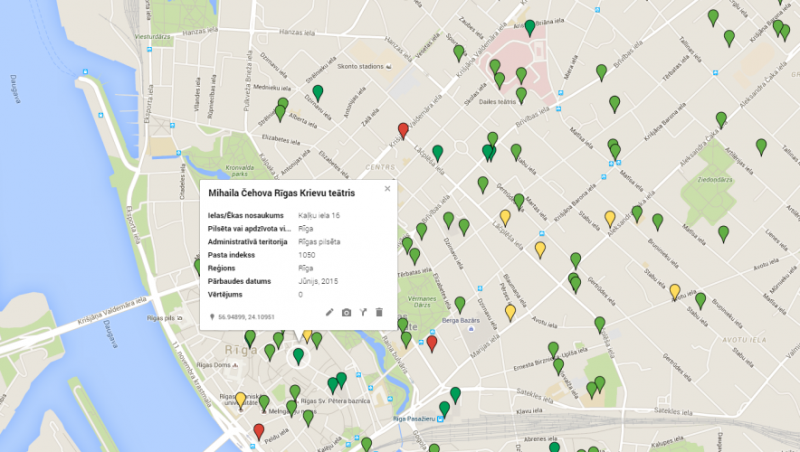Click the directions icon in info window
The height and width of the screenshot is (452, 800).
[363, 313]
